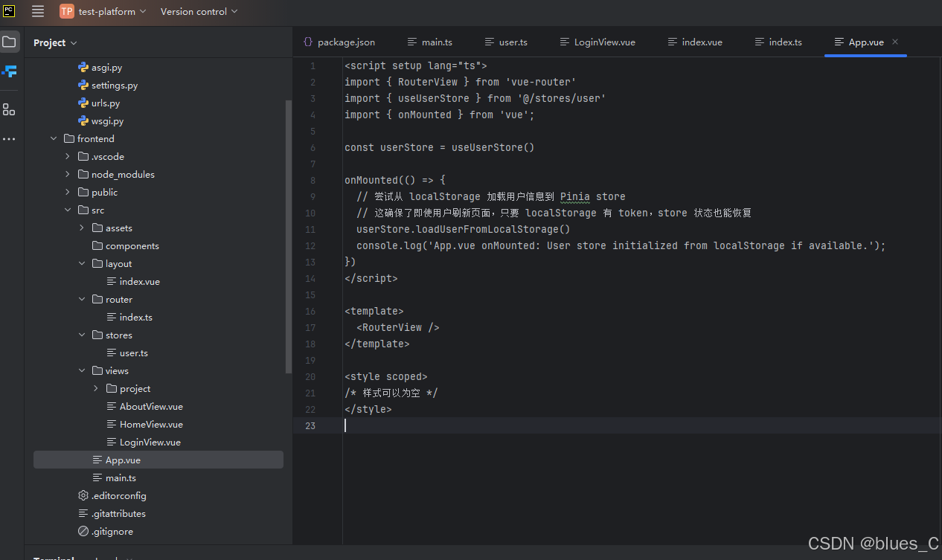The width and height of the screenshot is (942, 560).
Task: Open Version control dropdown
Action: tap(199, 11)
